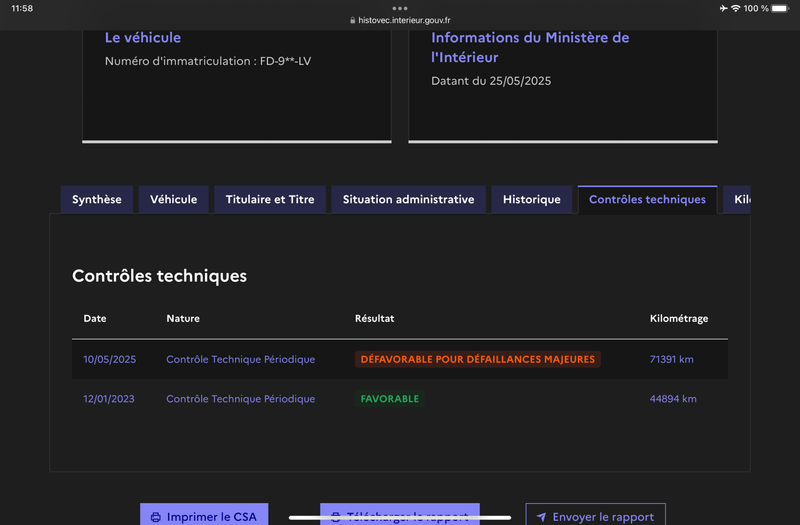Tap the Wi-Fi status icon
The height and width of the screenshot is (525, 800).
pos(736,8)
